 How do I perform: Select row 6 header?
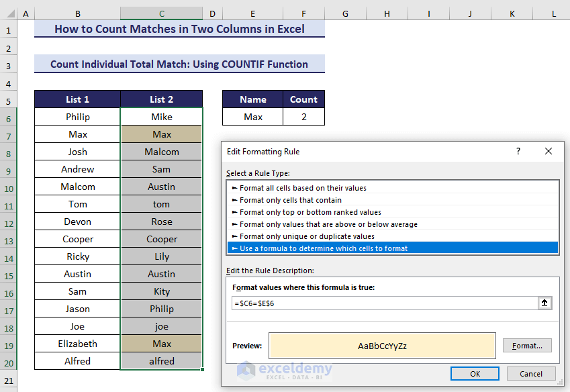click(x=8, y=117)
